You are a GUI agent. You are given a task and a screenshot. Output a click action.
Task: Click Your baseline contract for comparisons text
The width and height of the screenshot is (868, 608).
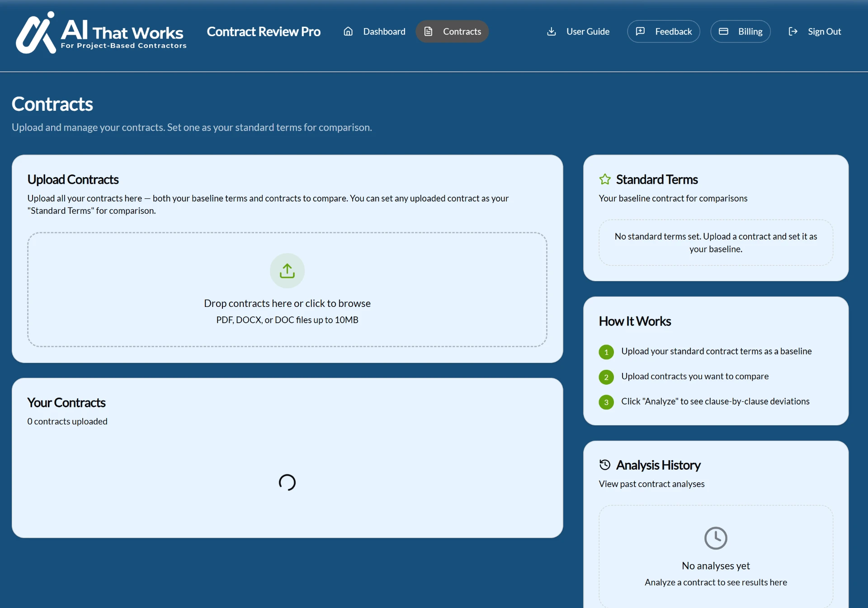[673, 198]
